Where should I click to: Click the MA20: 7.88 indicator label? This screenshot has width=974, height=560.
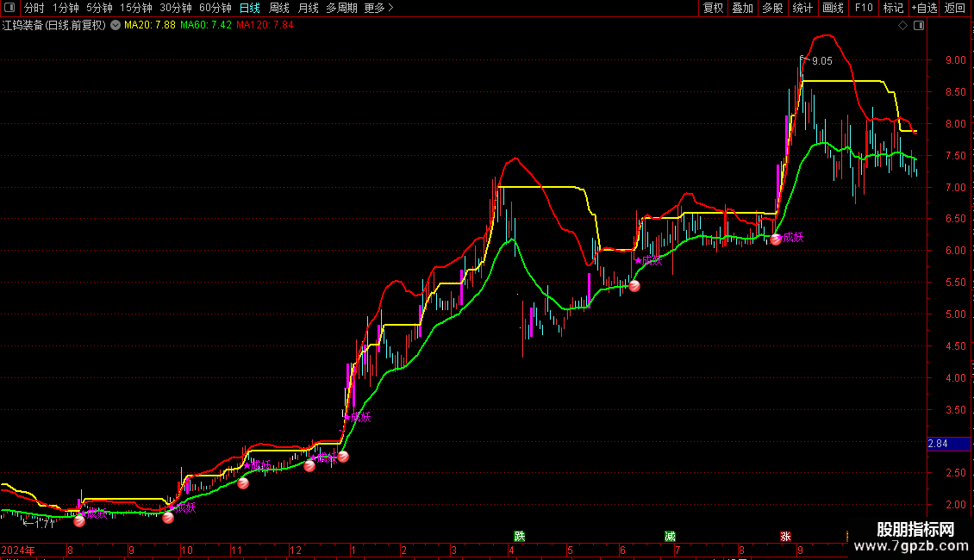150,25
